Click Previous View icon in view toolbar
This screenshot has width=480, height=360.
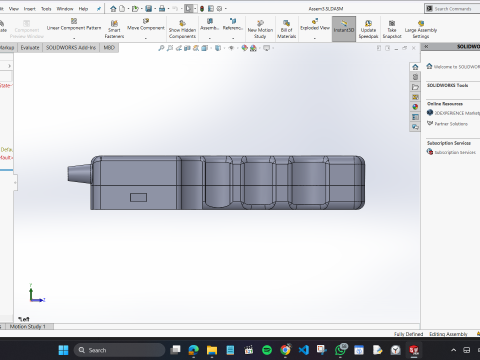[179, 48]
